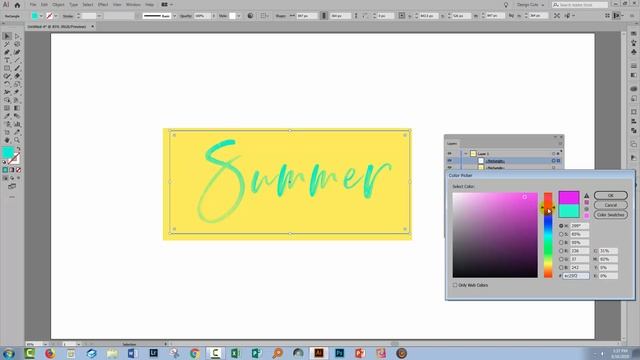Open Photoshop from the taskbar

[x=340, y=353]
